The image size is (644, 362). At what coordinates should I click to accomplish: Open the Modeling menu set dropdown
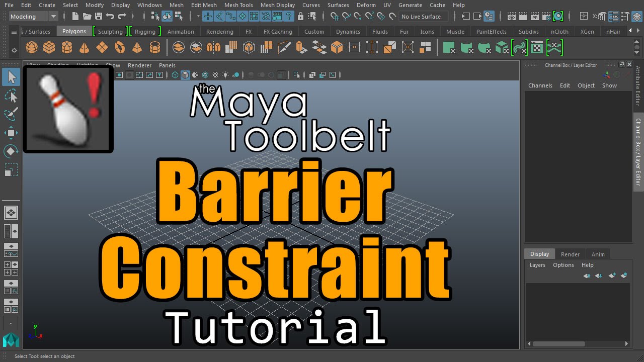(x=34, y=17)
